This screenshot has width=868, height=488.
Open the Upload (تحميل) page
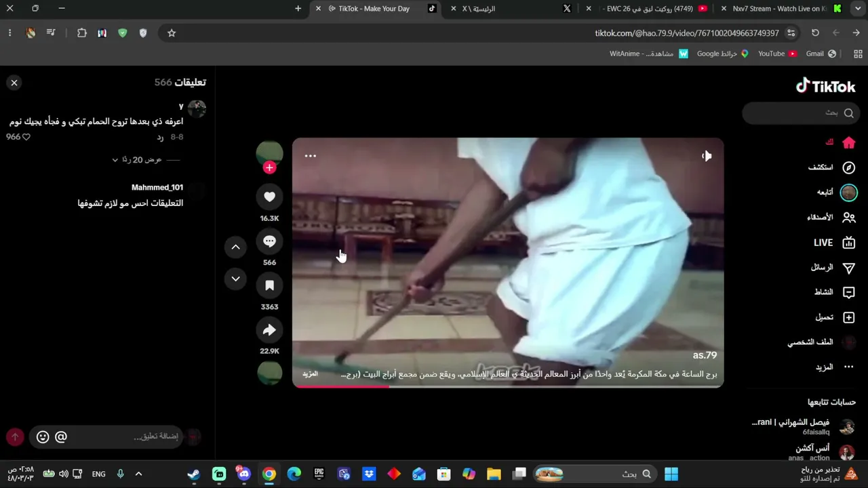(x=835, y=317)
